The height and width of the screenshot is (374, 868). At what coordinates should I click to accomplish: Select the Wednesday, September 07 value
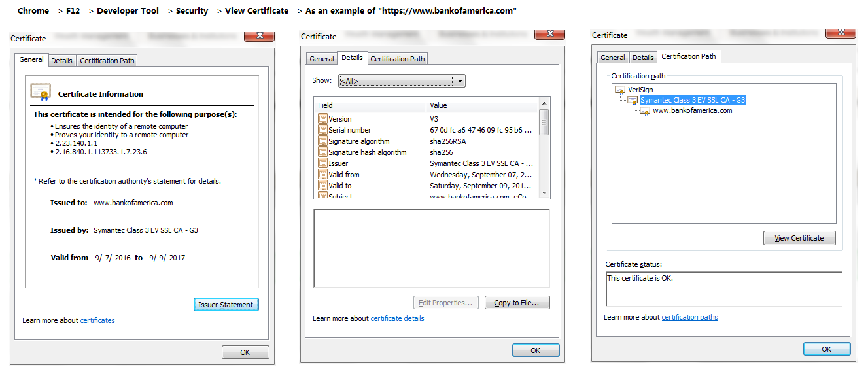(481, 175)
